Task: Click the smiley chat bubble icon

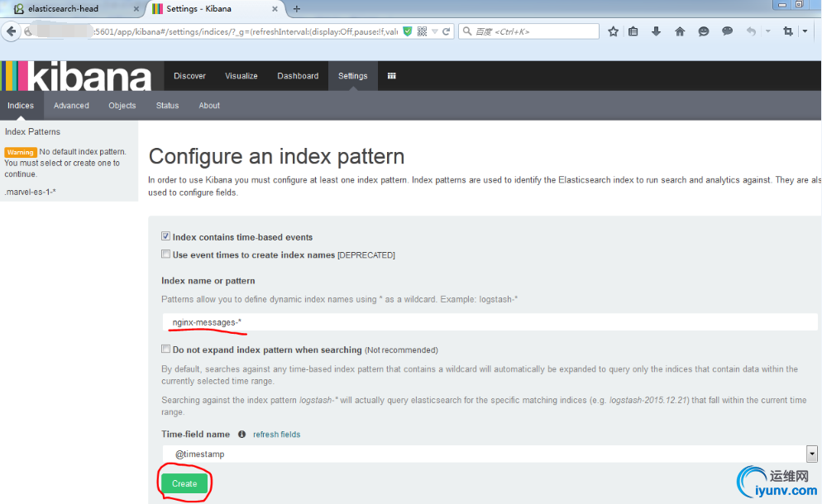Action: coord(704,31)
